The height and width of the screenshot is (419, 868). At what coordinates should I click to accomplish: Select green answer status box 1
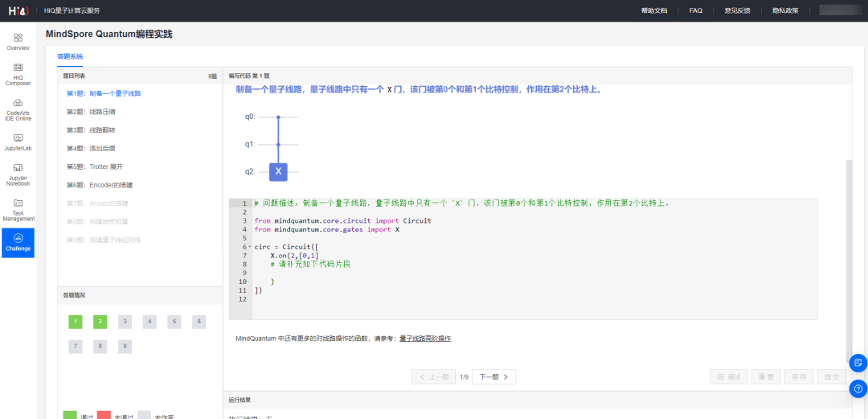coord(75,322)
